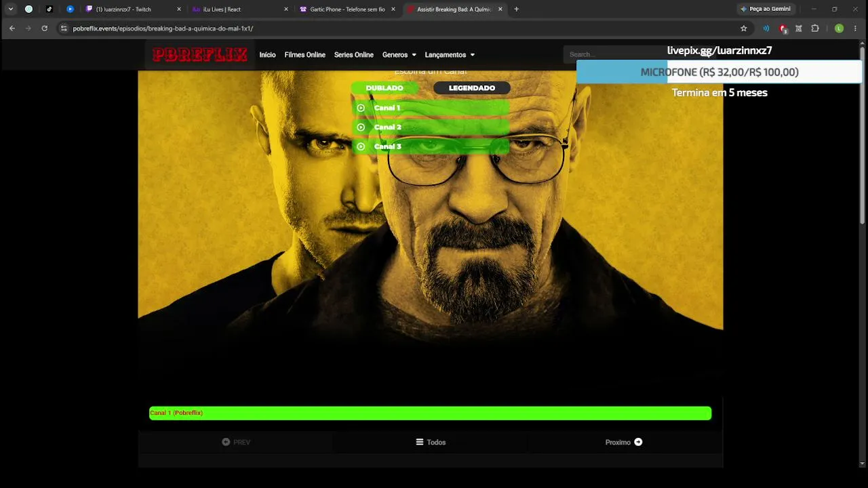Go to Início in the site menu
The width and height of the screenshot is (868, 488).
(x=267, y=55)
